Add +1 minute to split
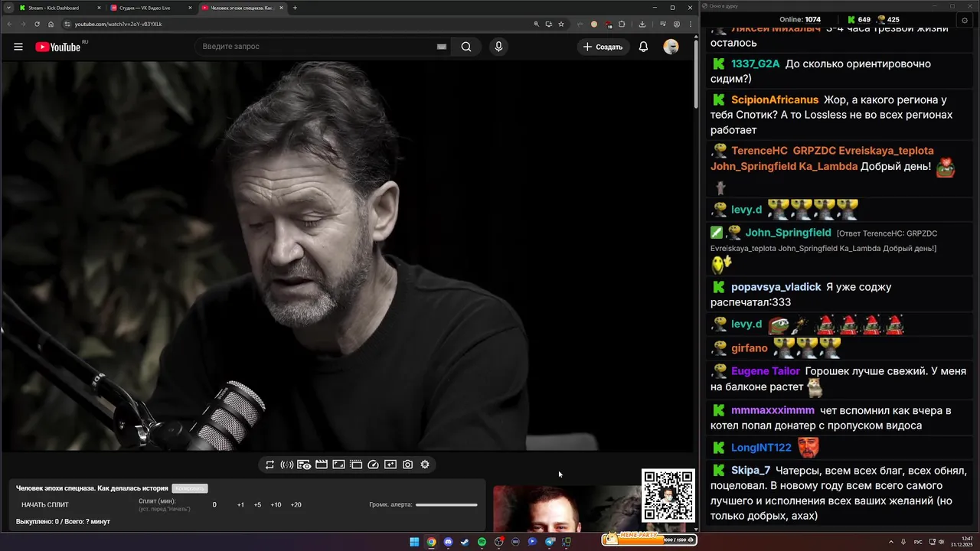 coord(240,505)
